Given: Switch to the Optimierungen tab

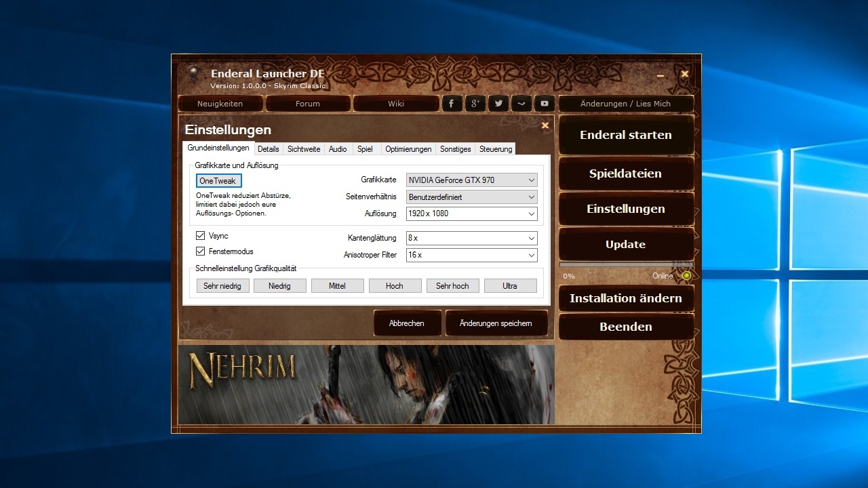Looking at the screenshot, I should pyautogui.click(x=408, y=149).
